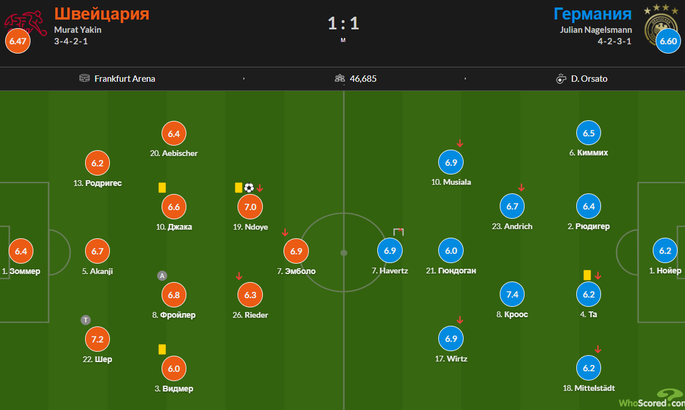
Task: Select Ndoye's 7.0 rating circle
Action: [x=250, y=207]
